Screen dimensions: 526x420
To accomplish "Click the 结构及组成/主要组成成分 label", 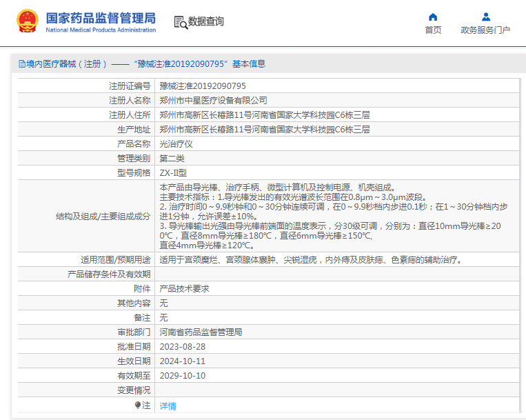I will pyautogui.click(x=103, y=217).
